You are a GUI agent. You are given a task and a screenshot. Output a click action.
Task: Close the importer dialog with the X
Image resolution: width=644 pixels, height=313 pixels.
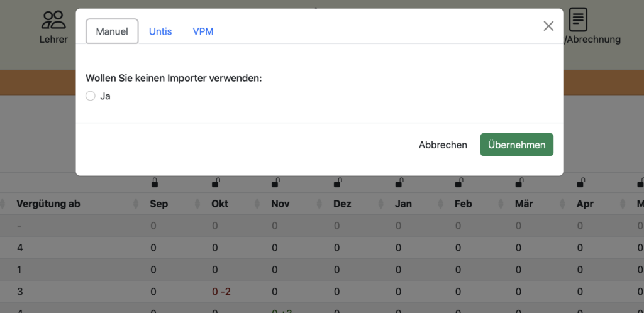point(548,26)
